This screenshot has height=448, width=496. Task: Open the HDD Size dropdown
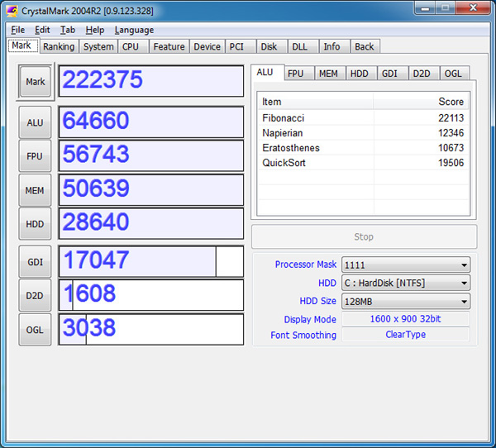pos(405,301)
